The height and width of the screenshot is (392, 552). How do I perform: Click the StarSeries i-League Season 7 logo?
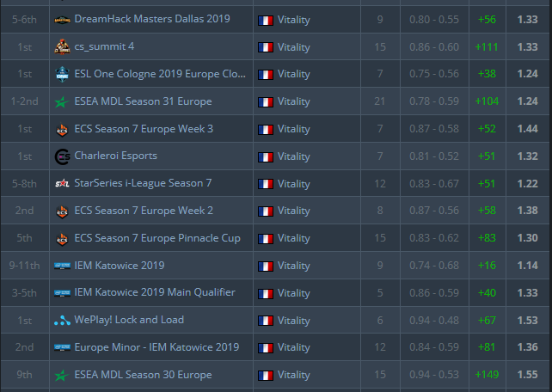[62, 183]
